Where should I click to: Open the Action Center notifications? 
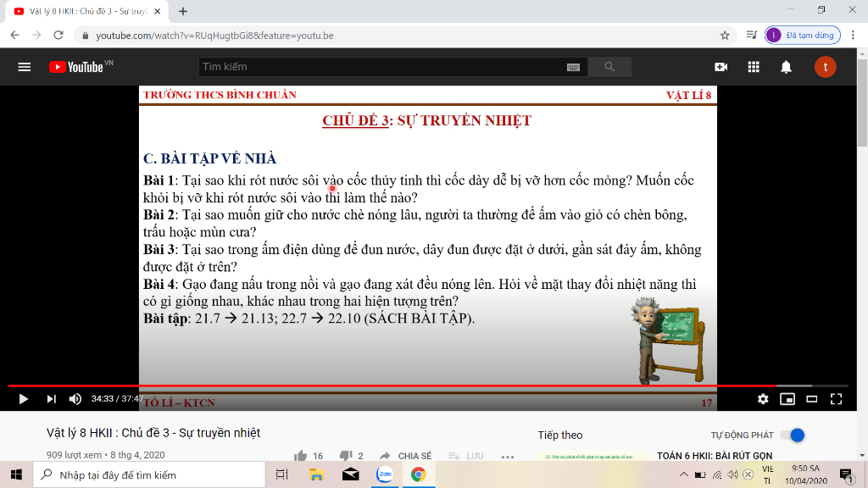pos(846,474)
